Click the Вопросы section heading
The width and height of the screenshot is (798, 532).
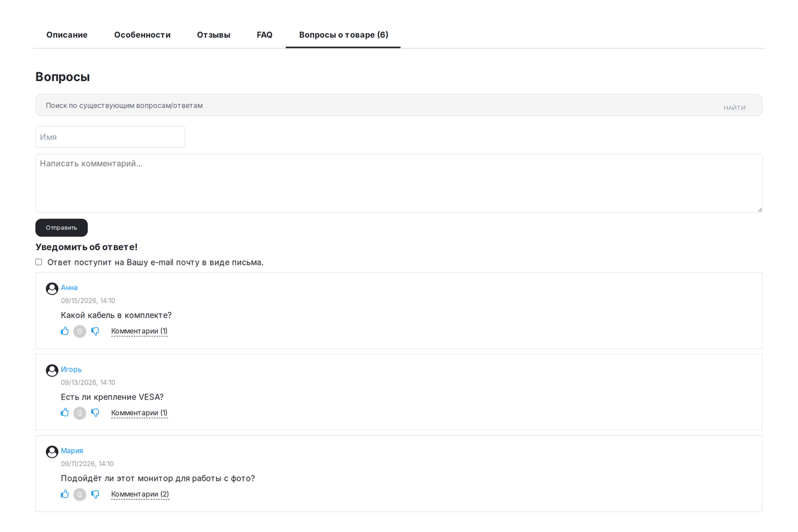(x=63, y=76)
